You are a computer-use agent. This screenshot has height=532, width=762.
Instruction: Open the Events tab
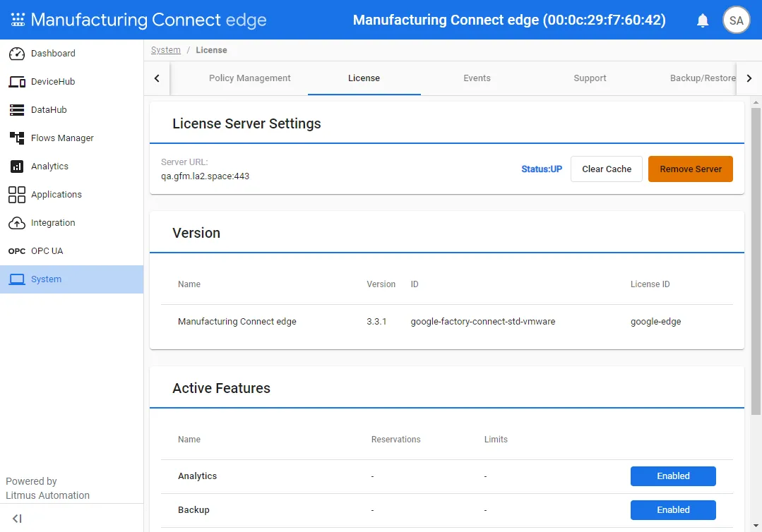click(477, 78)
